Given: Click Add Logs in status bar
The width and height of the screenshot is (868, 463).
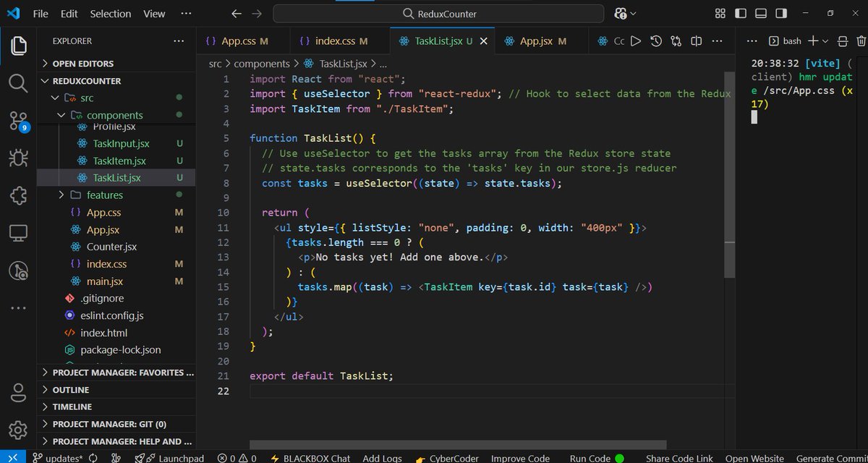Looking at the screenshot, I should (382, 458).
